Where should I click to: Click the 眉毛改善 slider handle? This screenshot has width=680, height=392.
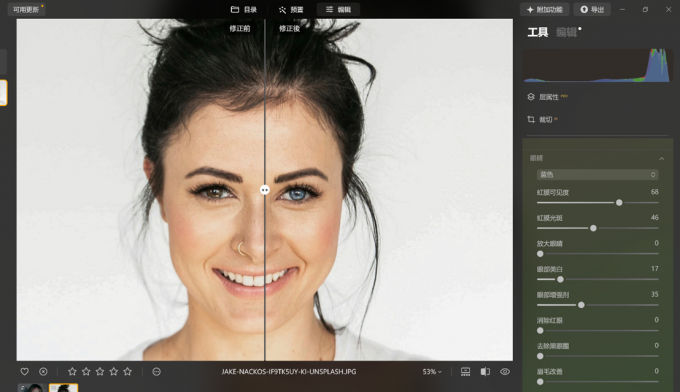point(540,382)
